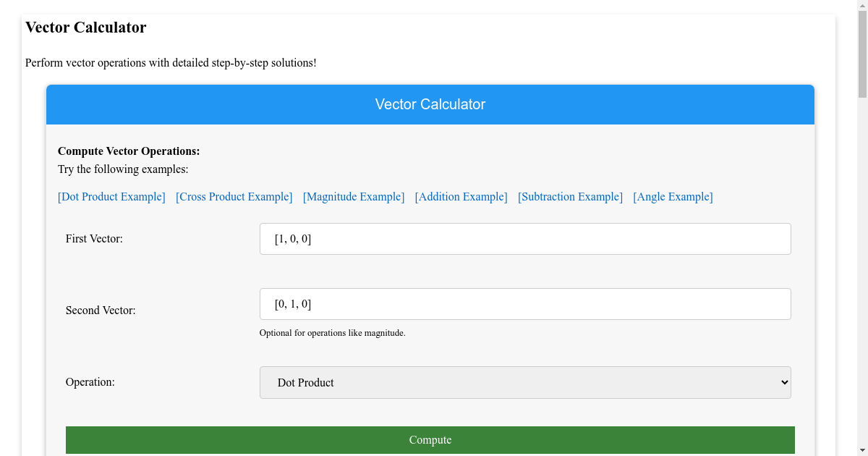868x456 pixels.
Task: Load the Addition Example
Action: (x=461, y=196)
